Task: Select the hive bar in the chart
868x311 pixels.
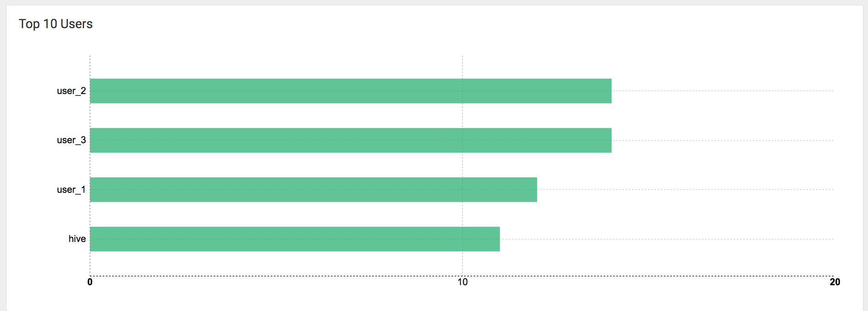Action: (294, 239)
